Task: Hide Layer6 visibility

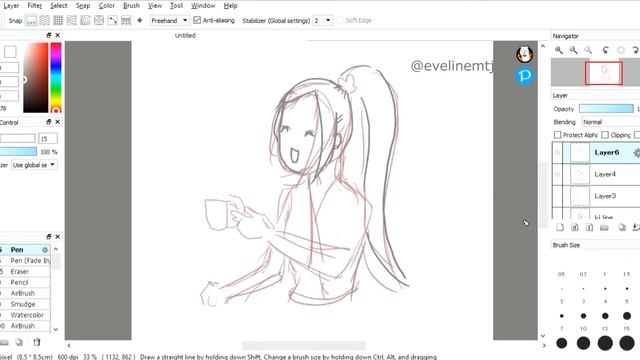Action: (x=557, y=153)
